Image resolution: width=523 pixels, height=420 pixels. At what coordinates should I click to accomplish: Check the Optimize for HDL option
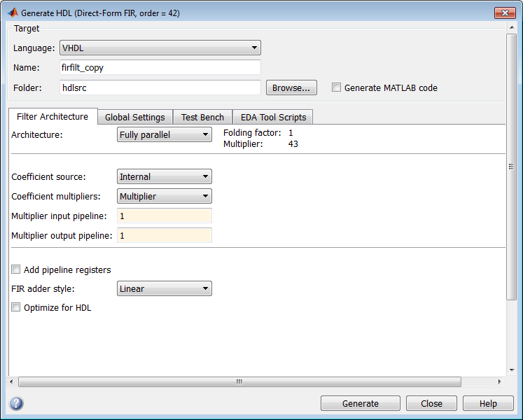pyautogui.click(x=16, y=307)
